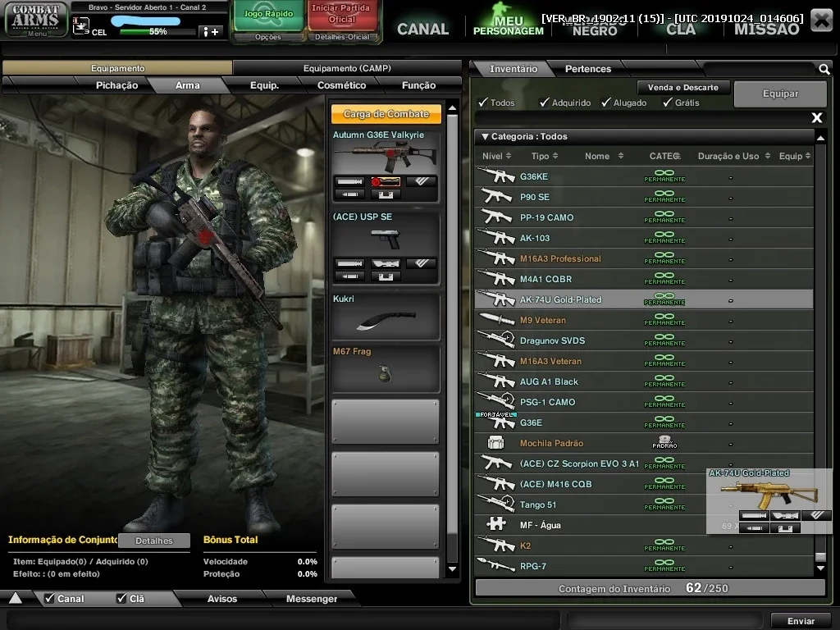The image size is (840, 630).
Task: Open the CANAL navigation menu
Action: pos(422,29)
